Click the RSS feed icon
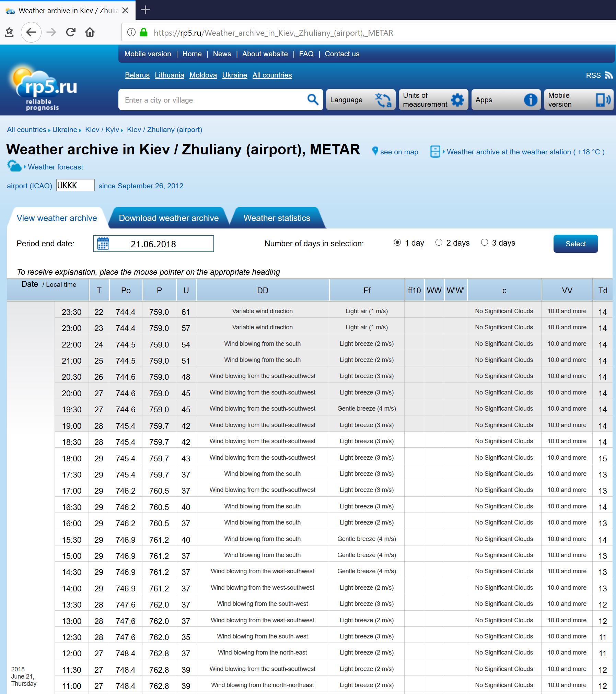The height and width of the screenshot is (694, 616). coord(608,75)
